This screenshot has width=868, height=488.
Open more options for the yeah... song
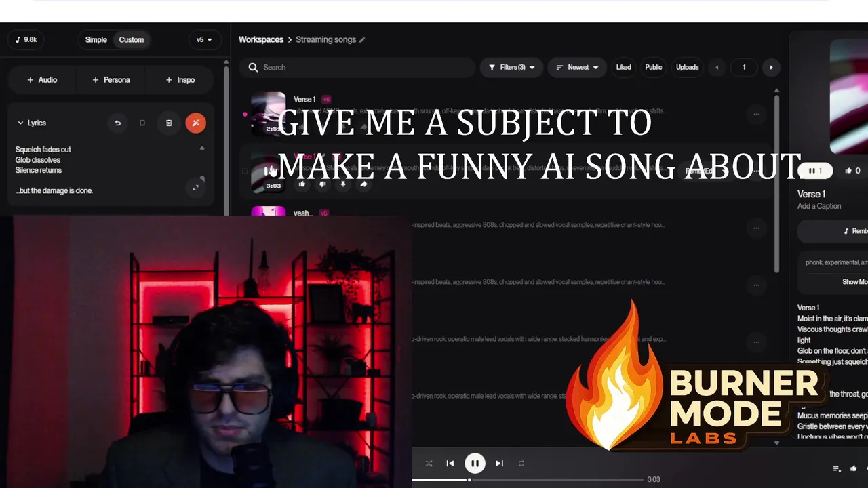756,228
